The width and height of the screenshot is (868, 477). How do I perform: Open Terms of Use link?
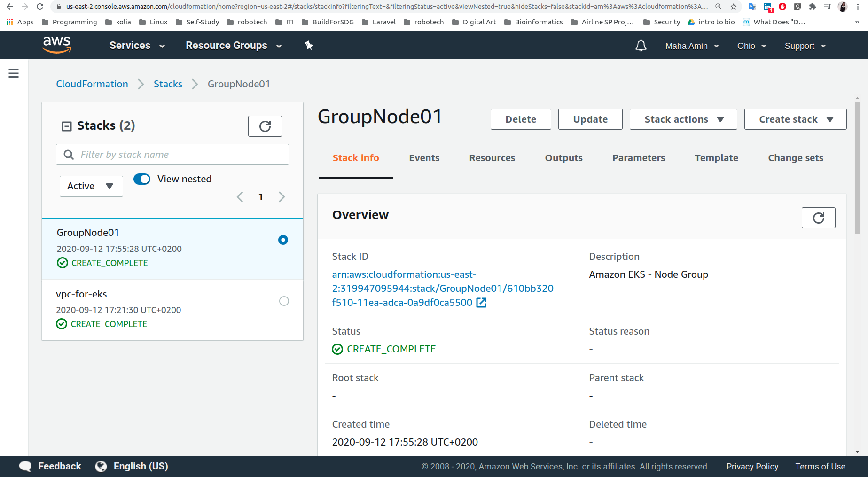[820, 467]
